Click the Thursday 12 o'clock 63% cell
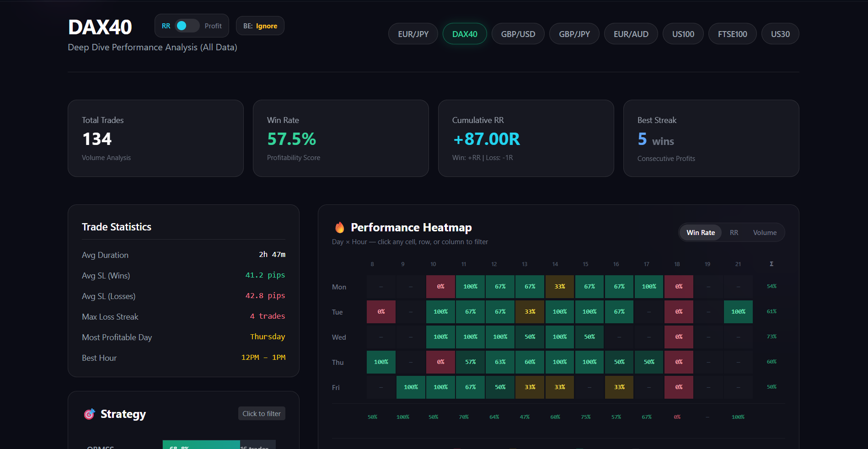The image size is (868, 449). pyautogui.click(x=500, y=362)
